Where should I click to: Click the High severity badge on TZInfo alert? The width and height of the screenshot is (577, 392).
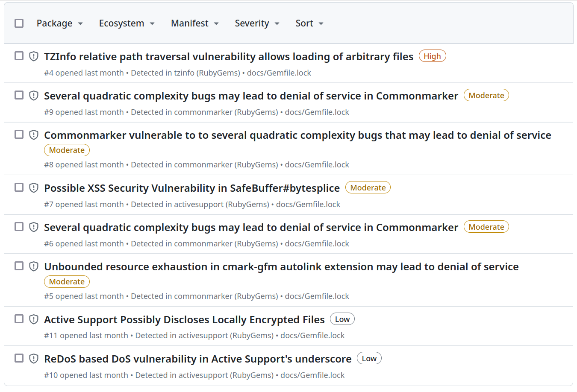click(x=432, y=56)
